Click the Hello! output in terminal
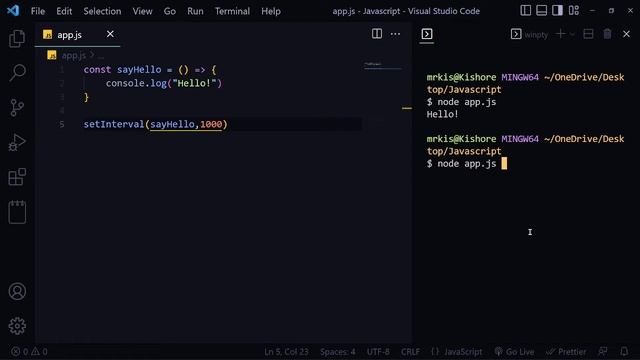The image size is (640, 360). [442, 114]
